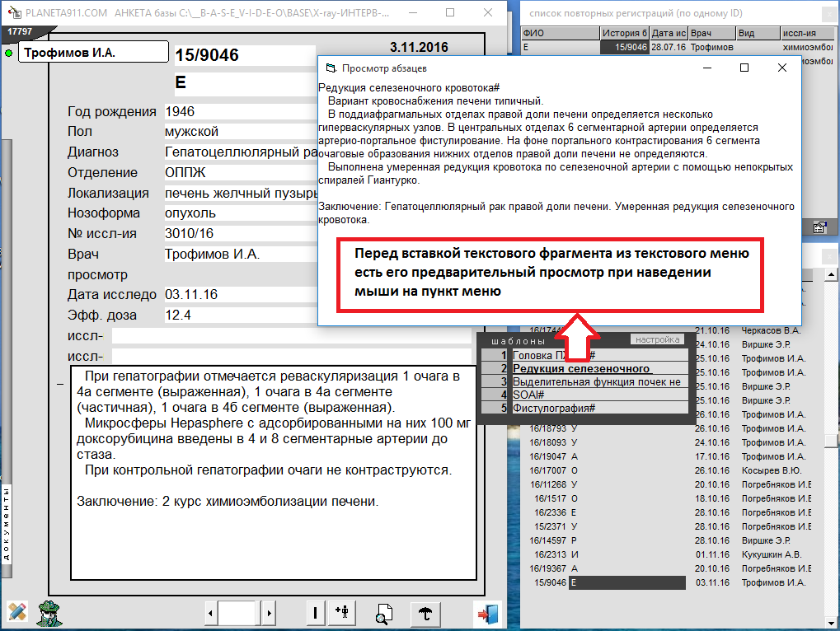Viewport: 840px width, 631px height.
Task: Click the green status indicator dot
Action: [9, 53]
